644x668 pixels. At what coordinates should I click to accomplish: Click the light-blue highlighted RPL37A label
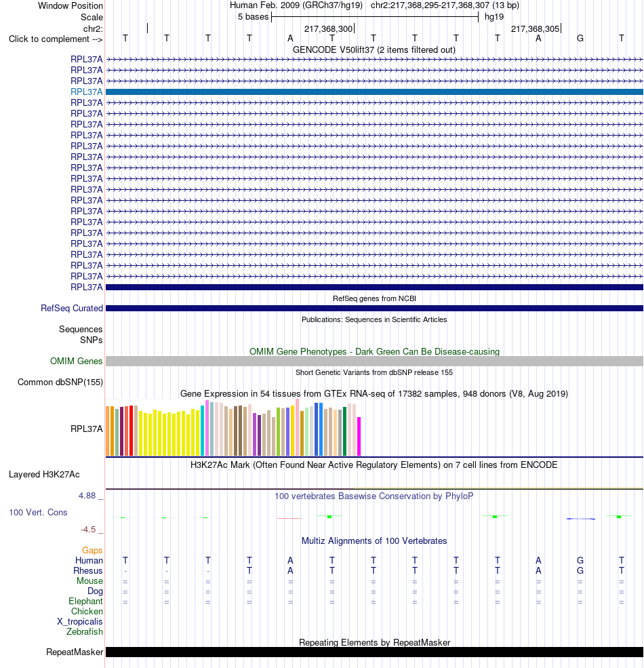87,92
